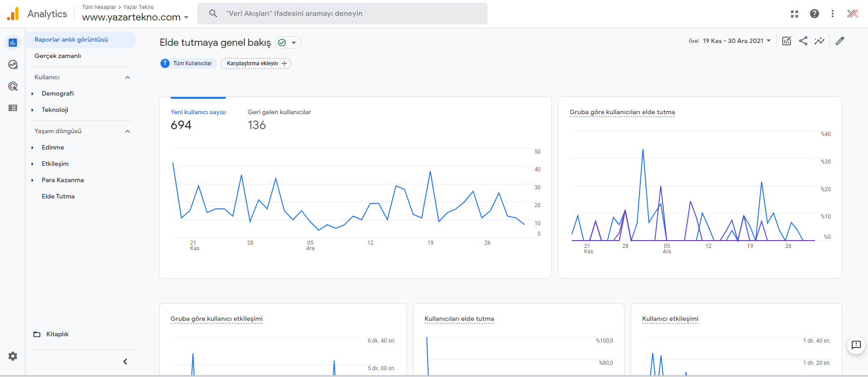Open the Explore icon in left rail
Screen dimensions: 868x377
pos(13,64)
